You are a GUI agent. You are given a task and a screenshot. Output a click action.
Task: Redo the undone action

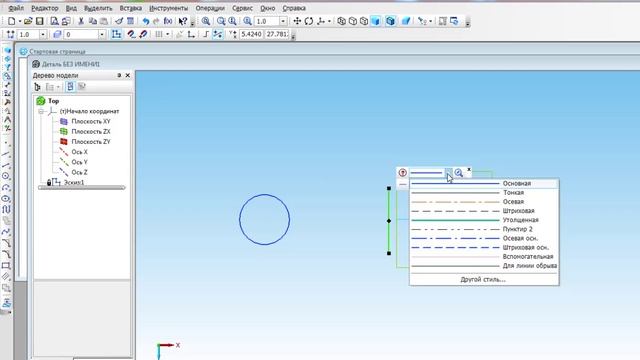pos(156,21)
